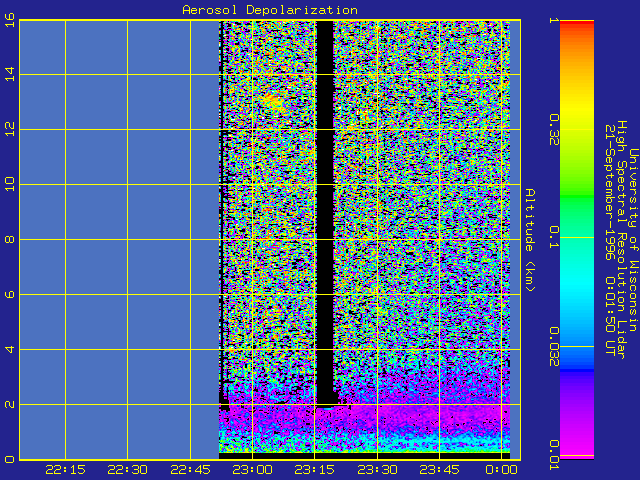Click the altitude label 10 on the left axis
The width and height of the screenshot is (640, 480).
coord(10,184)
